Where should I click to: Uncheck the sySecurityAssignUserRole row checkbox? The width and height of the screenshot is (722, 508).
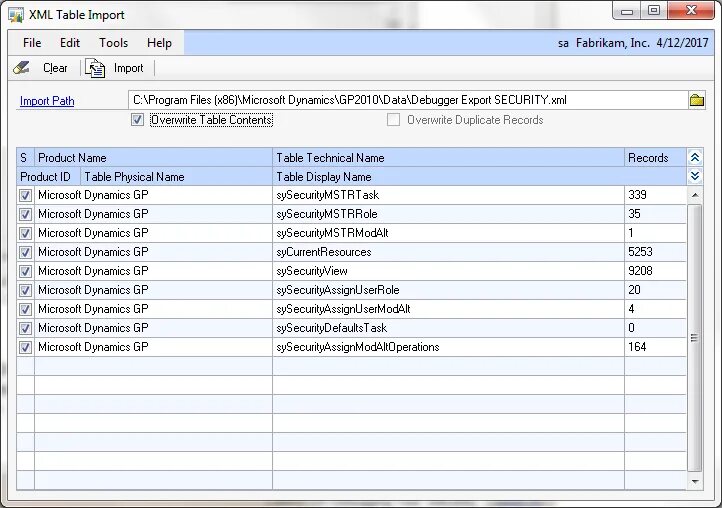[25, 290]
